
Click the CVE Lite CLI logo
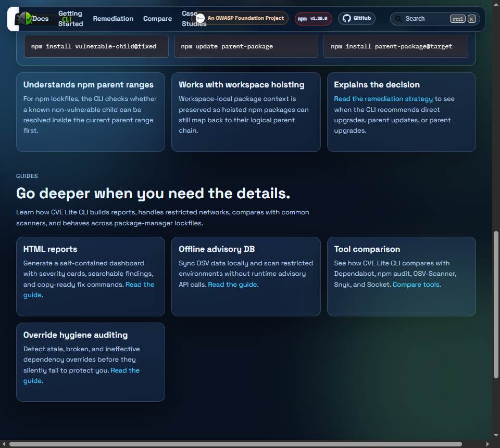pos(24,19)
